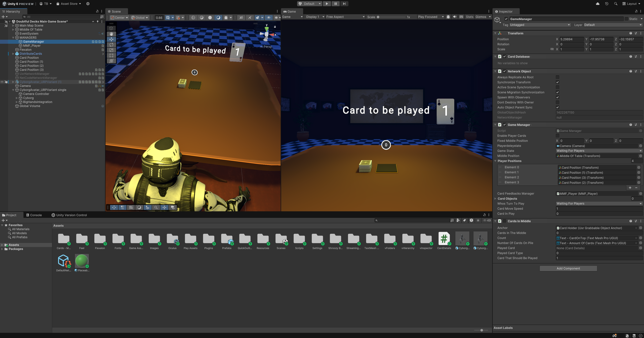Collapse the Player Positions list
The height and width of the screenshot is (338, 644).
tap(495, 161)
